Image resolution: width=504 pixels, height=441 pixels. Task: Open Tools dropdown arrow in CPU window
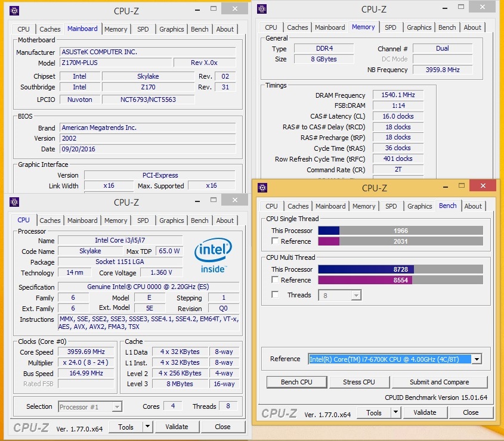[147, 427]
